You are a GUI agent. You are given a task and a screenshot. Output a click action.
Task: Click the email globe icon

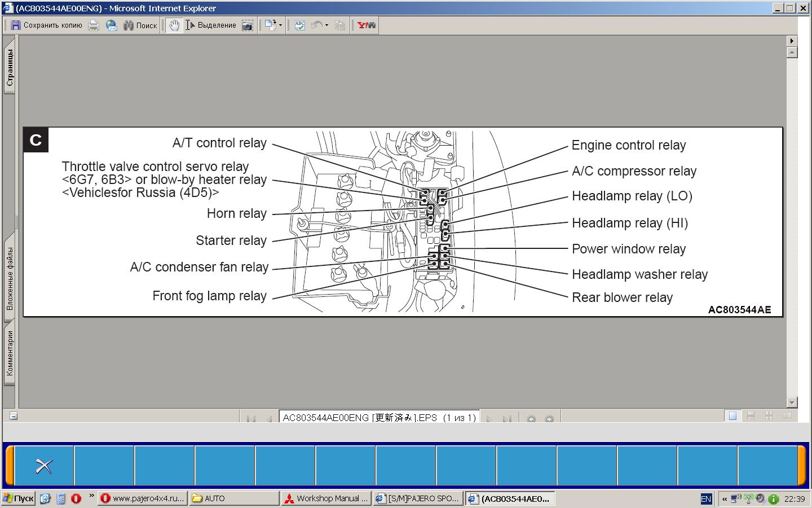pos(112,25)
